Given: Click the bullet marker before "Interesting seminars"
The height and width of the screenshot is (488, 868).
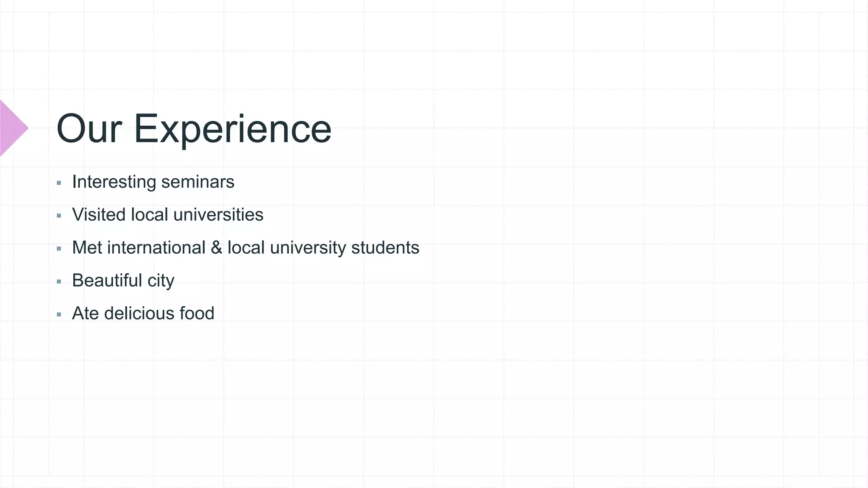Looking at the screenshot, I should pyautogui.click(x=59, y=183).
